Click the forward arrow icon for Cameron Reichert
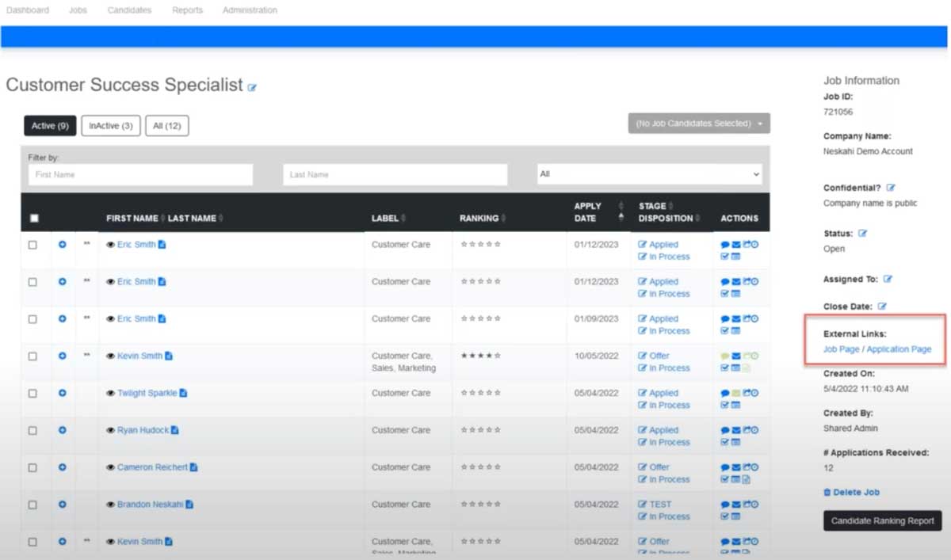951x560 pixels. (x=747, y=467)
